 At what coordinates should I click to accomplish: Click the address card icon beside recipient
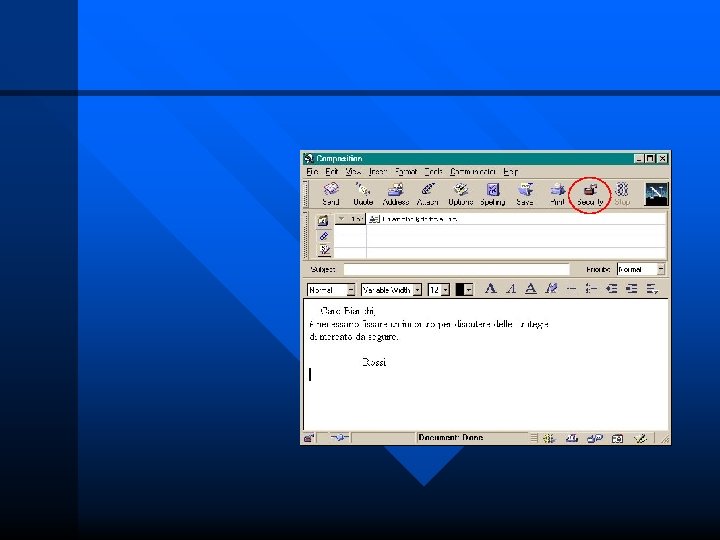pos(374,219)
